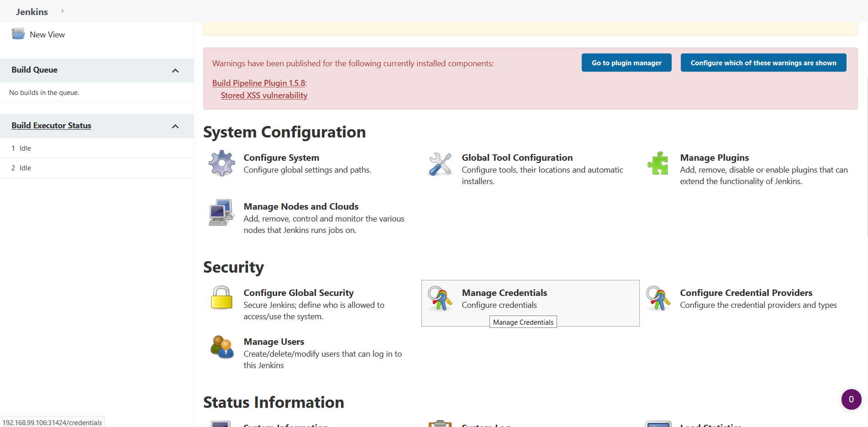Click the Go to plugin manager button
The height and width of the screenshot is (427, 868).
626,63
